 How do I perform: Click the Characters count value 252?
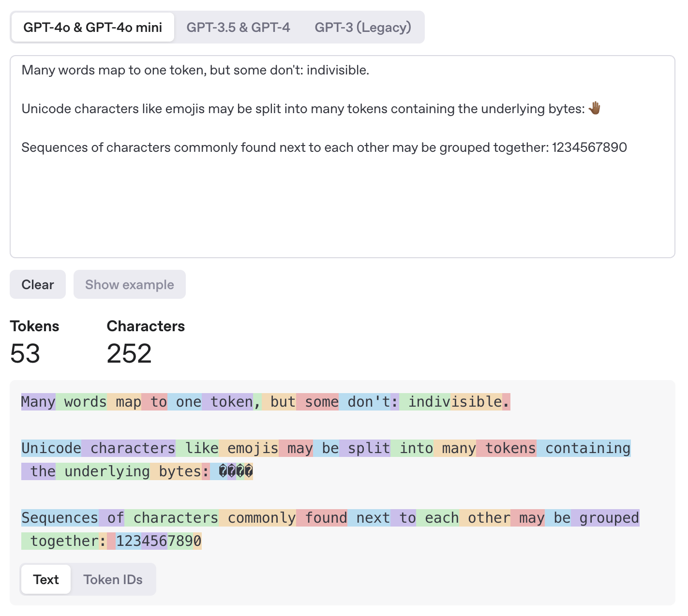pos(129,354)
